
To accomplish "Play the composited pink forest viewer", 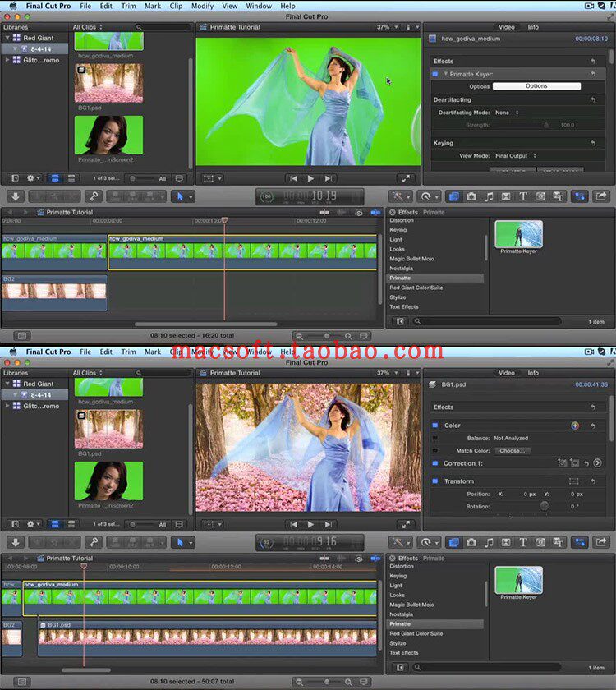I will 310,524.
